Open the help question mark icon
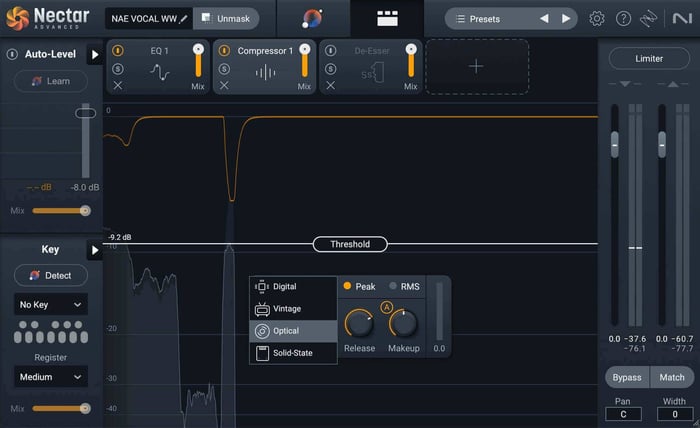The image size is (700, 428). pos(623,19)
